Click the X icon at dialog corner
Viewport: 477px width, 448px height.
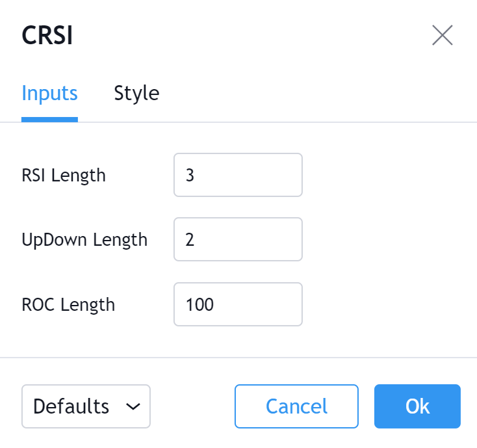click(x=443, y=35)
